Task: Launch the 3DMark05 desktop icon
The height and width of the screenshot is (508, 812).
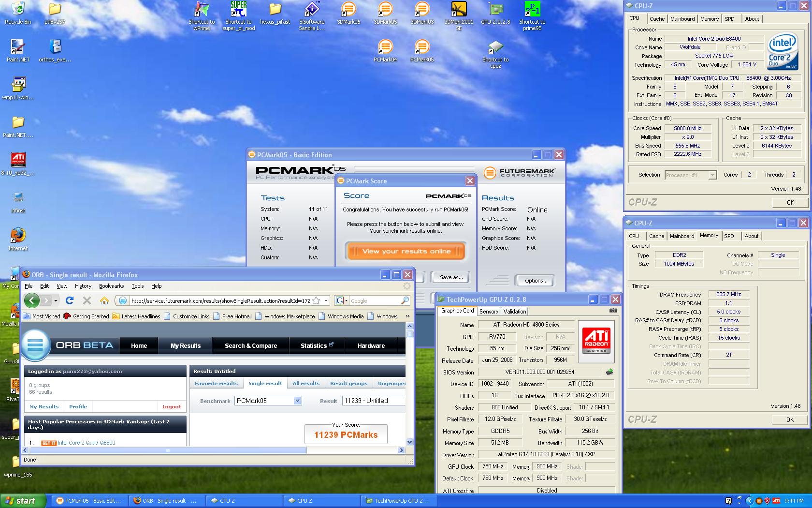Action: pos(385,13)
